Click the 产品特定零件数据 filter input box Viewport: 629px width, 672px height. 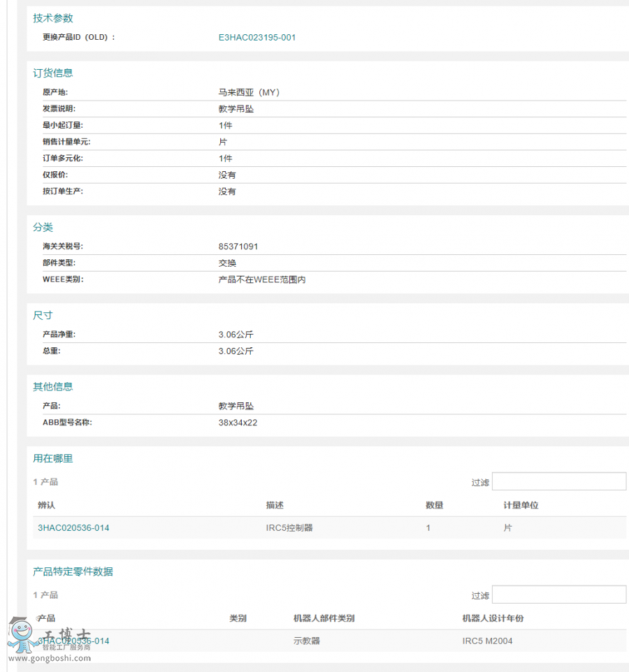pos(558,594)
